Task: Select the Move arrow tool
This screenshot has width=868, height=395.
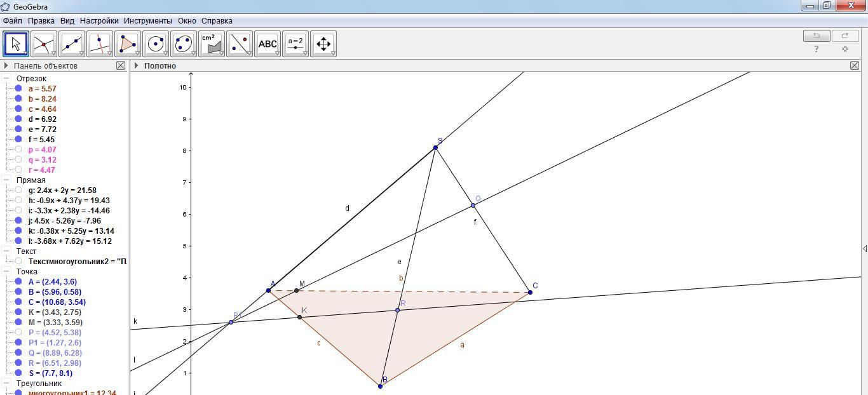Action: [x=16, y=44]
